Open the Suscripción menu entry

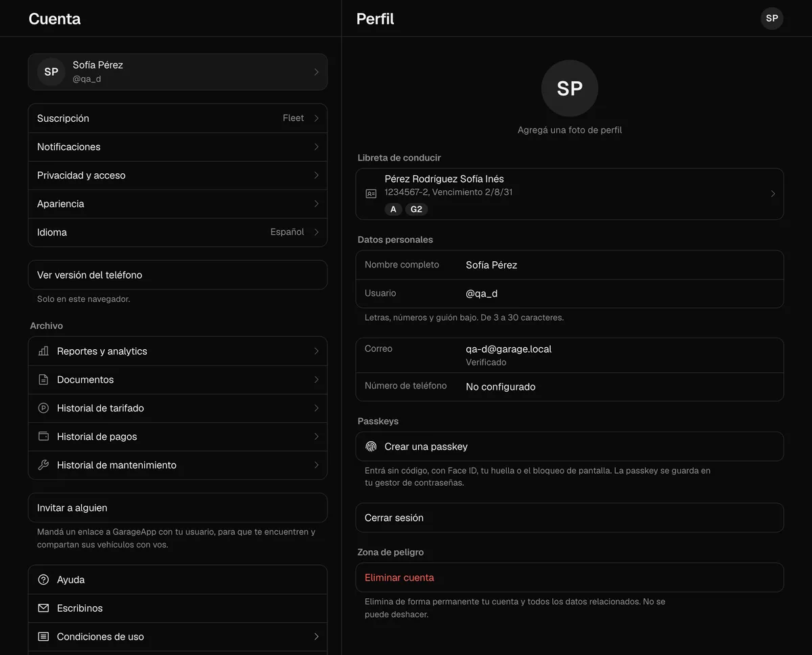coord(177,118)
